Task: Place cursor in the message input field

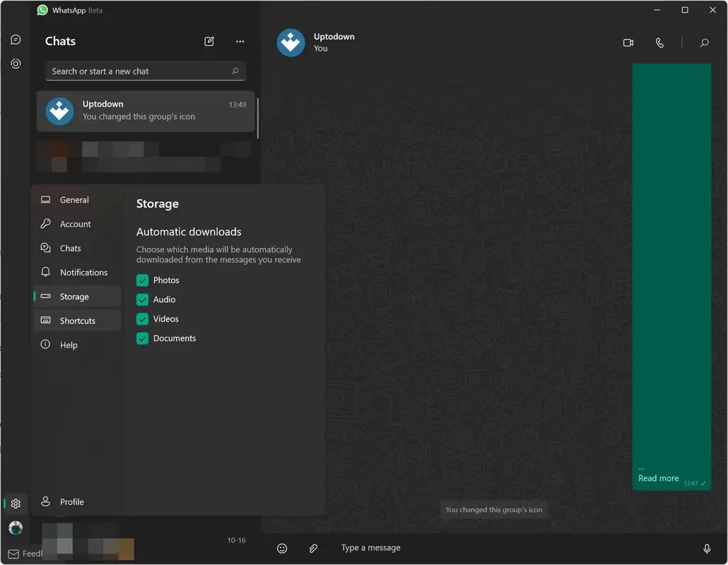Action: pyautogui.click(x=424, y=547)
